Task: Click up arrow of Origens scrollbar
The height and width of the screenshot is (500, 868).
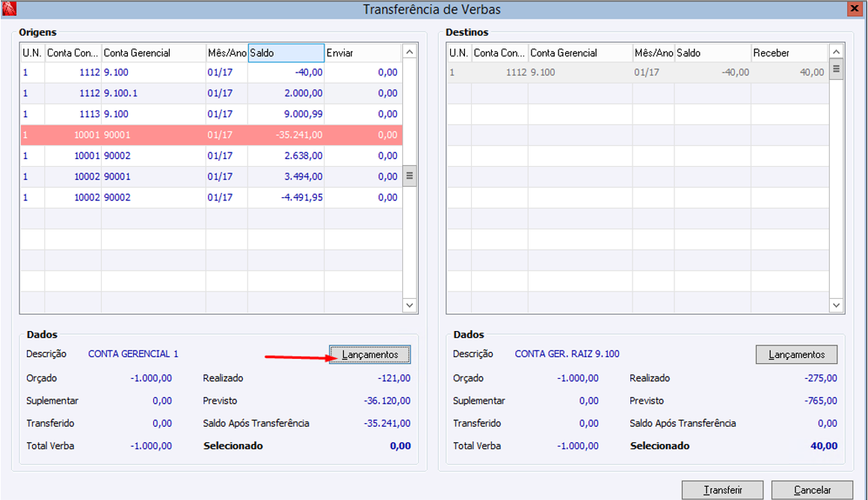Action: coord(410,52)
